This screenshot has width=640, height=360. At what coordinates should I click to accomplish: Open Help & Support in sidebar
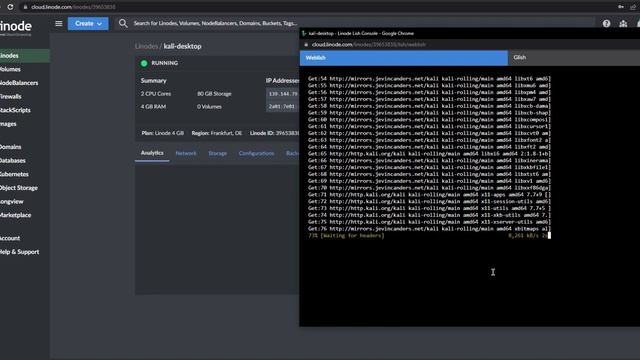pyautogui.click(x=20, y=252)
